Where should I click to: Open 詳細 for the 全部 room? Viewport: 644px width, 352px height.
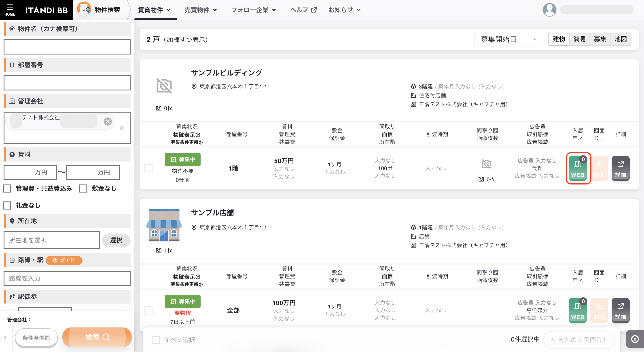coord(621,310)
